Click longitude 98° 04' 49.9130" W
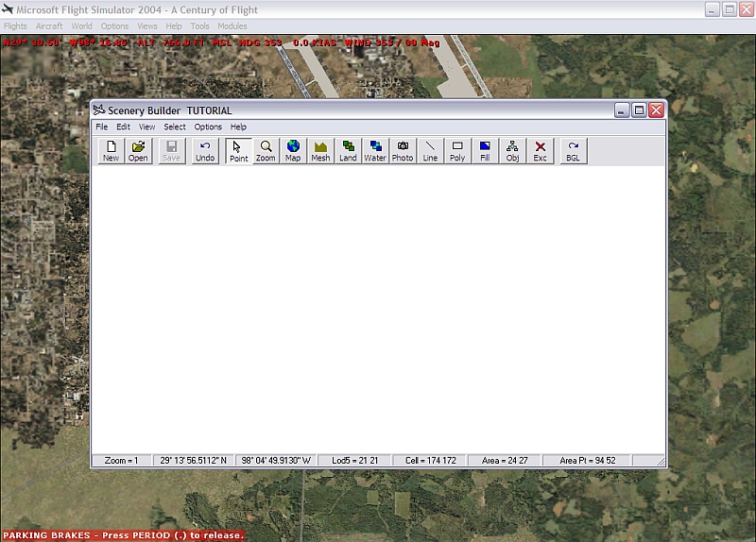Screen dimensions: 756x542 [276, 461]
